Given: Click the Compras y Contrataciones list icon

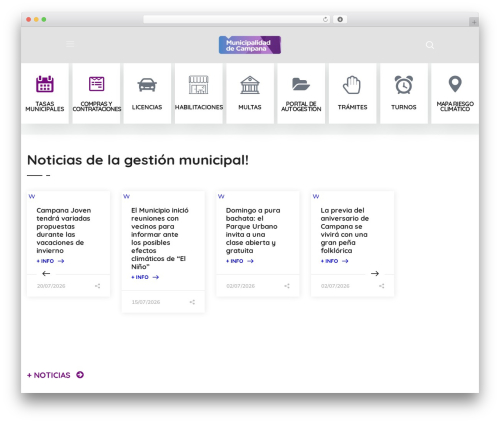Looking at the screenshot, I should pyautogui.click(x=96, y=84).
